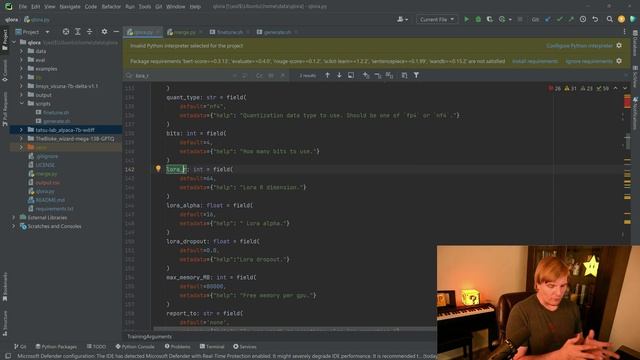Open the Terminal tool window
Image resolution: width=640 pixels, height=360 pixels.
[x=212, y=347]
